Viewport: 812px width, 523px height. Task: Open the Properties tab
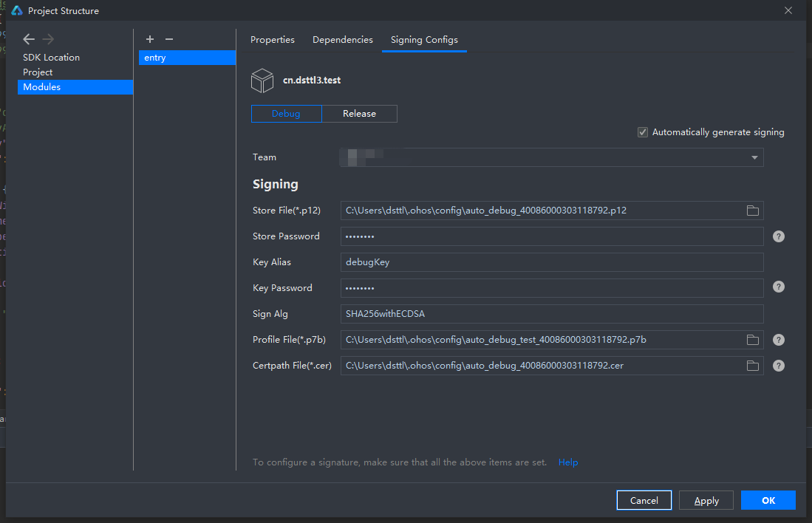pyautogui.click(x=272, y=40)
